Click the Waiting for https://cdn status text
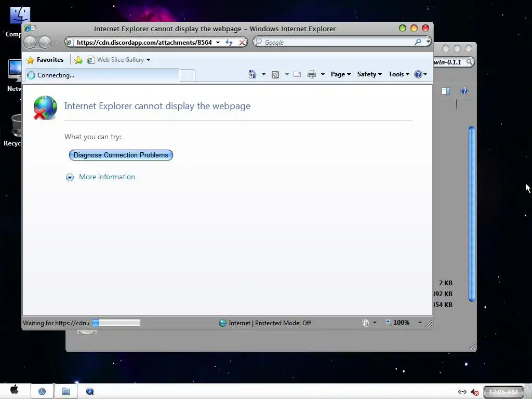The image size is (532, 399). 56,323
